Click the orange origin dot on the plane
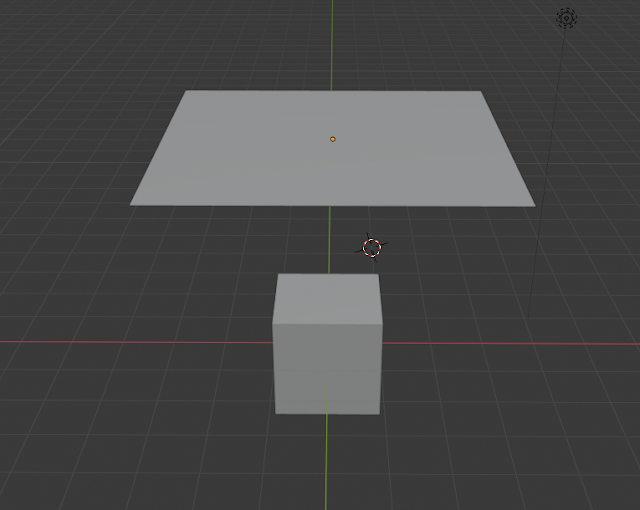The height and width of the screenshot is (510, 640). point(333,140)
